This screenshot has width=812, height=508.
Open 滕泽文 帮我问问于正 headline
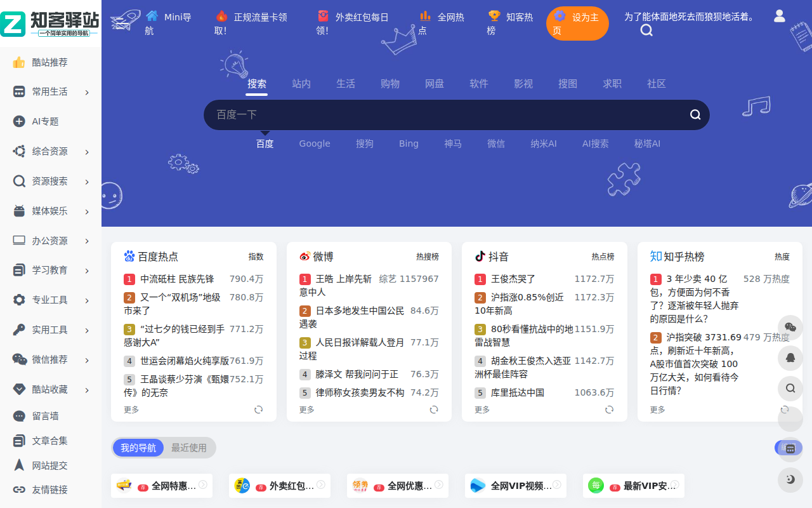click(x=357, y=374)
